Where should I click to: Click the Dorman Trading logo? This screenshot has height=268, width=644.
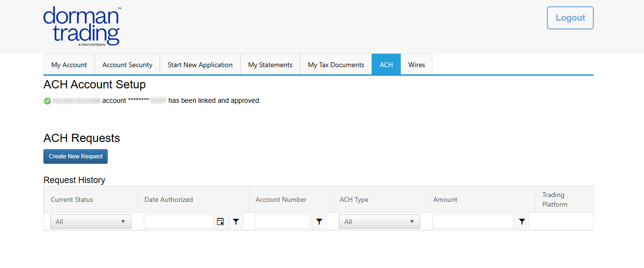82,27
